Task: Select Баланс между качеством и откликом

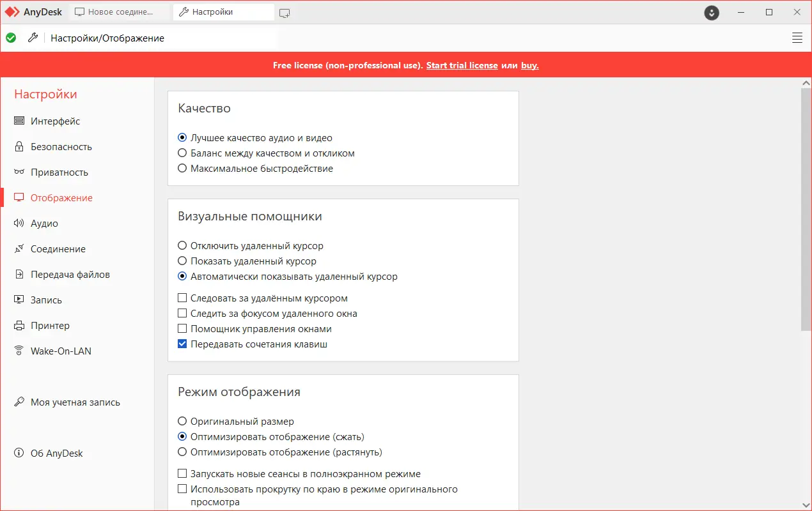Action: [183, 153]
